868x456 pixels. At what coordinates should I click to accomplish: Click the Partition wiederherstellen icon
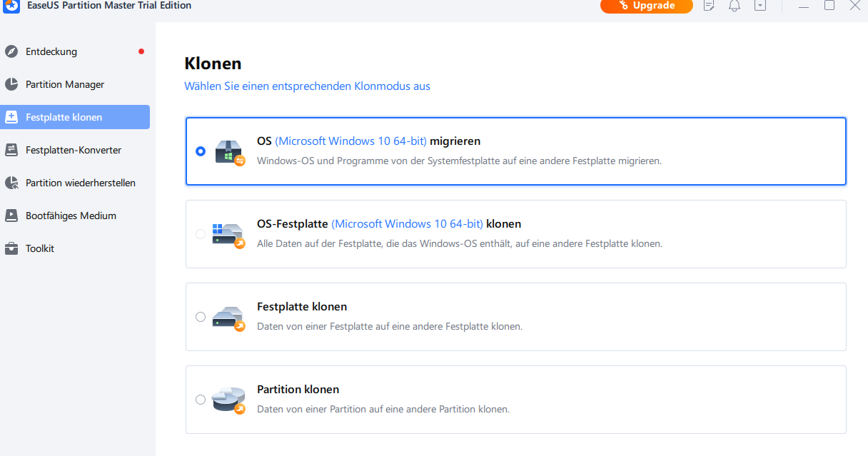tap(11, 183)
